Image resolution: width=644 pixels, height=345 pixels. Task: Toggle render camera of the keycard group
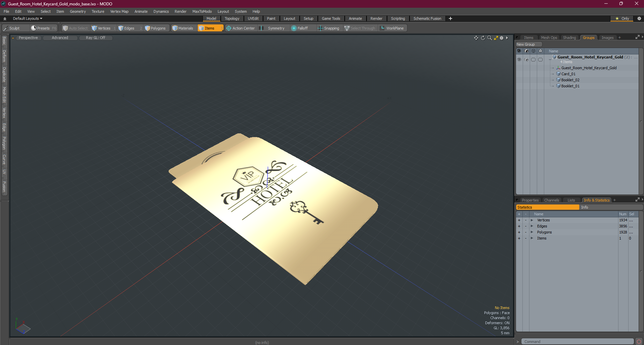[526, 60]
